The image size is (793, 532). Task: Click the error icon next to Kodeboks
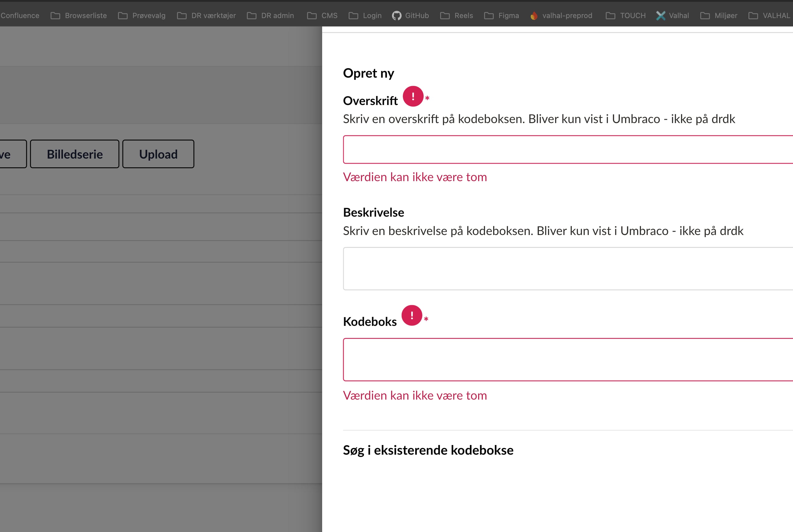point(412,316)
